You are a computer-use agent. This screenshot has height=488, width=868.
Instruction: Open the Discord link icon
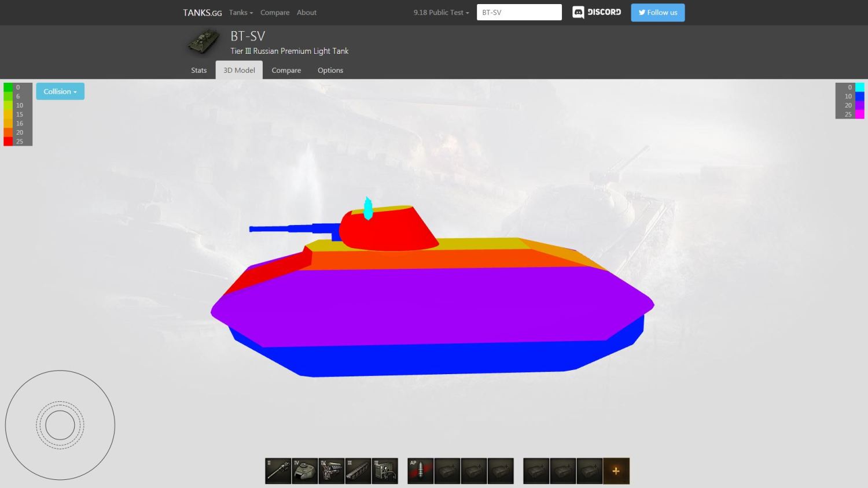click(x=597, y=12)
